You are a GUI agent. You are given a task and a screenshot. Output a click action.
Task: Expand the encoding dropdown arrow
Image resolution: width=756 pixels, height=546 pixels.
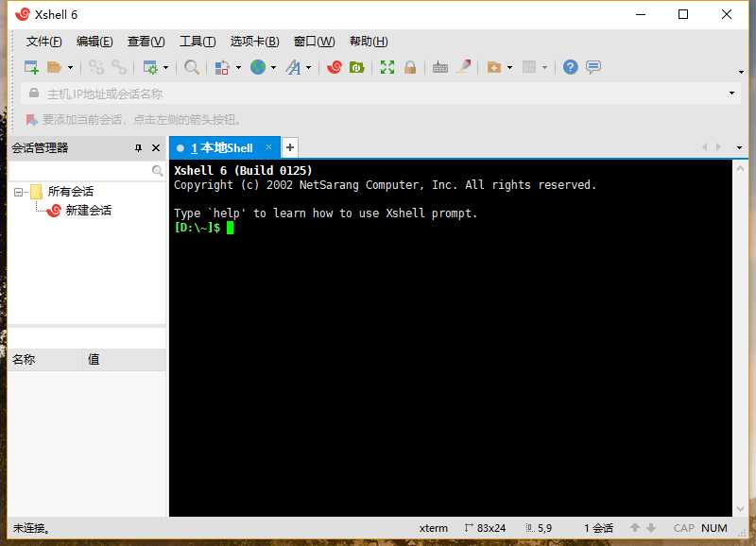[x=273, y=67]
